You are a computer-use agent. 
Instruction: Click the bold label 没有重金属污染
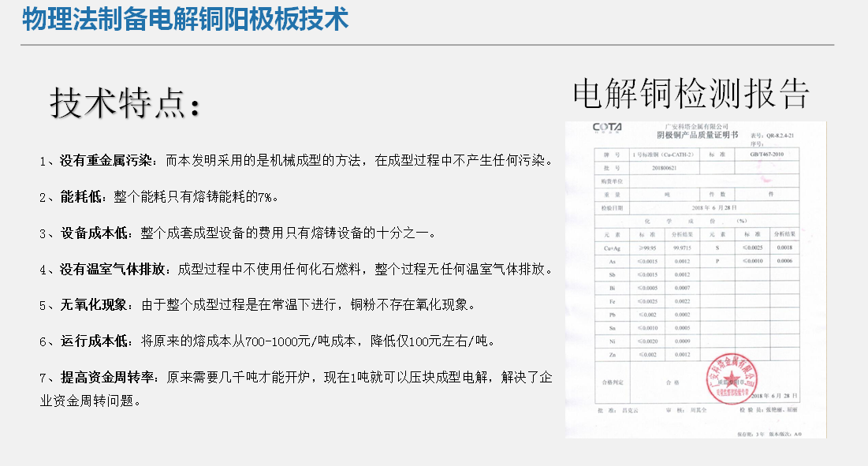[x=106, y=161]
